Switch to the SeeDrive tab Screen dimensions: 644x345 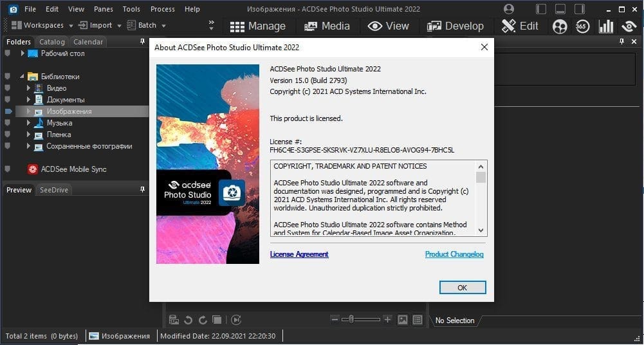[53, 190]
